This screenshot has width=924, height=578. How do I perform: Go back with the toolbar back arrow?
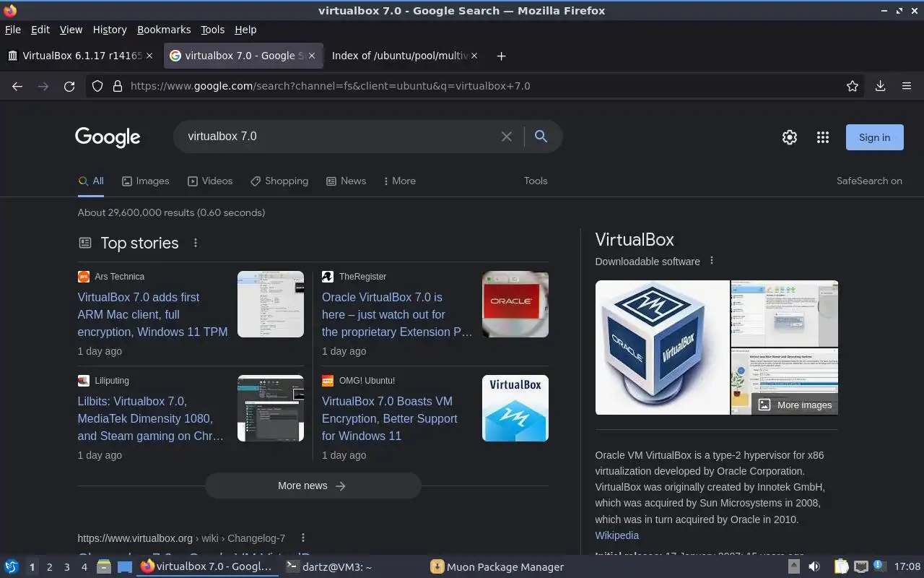click(17, 86)
